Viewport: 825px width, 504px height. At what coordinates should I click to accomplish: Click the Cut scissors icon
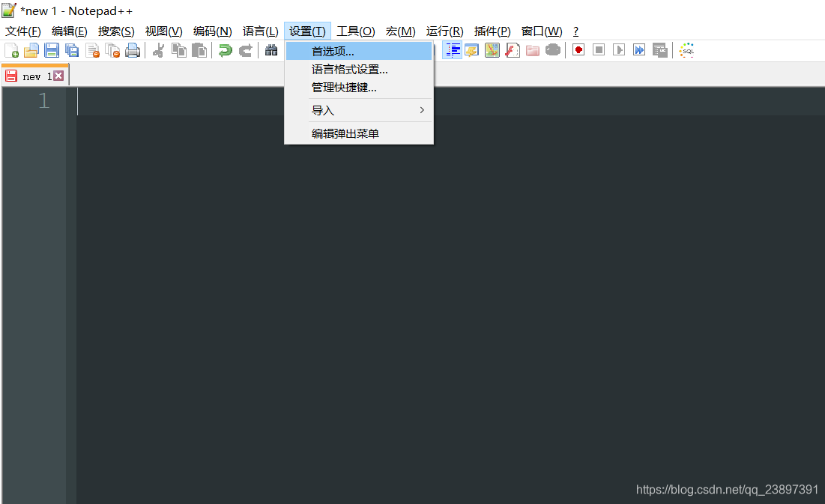(x=158, y=50)
